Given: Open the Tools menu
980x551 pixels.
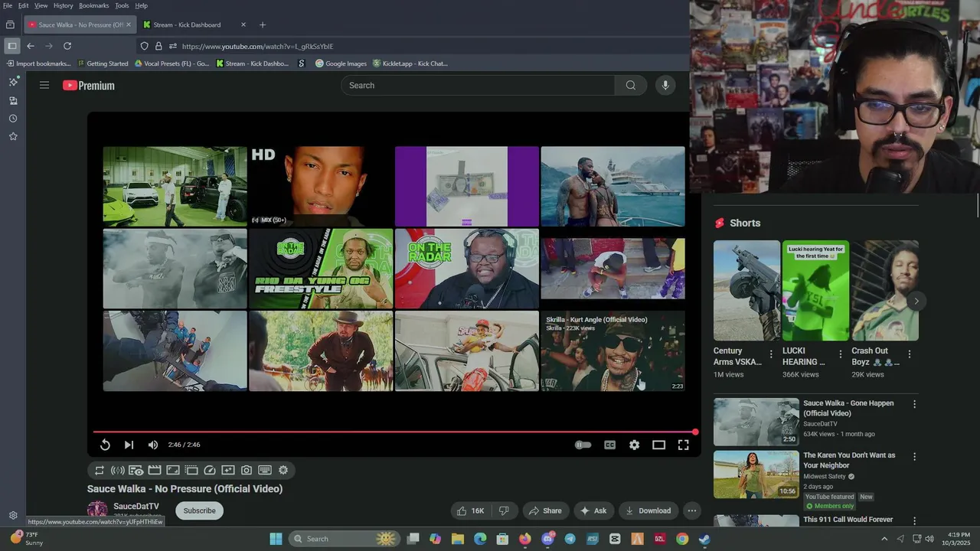Looking at the screenshot, I should tap(122, 5).
